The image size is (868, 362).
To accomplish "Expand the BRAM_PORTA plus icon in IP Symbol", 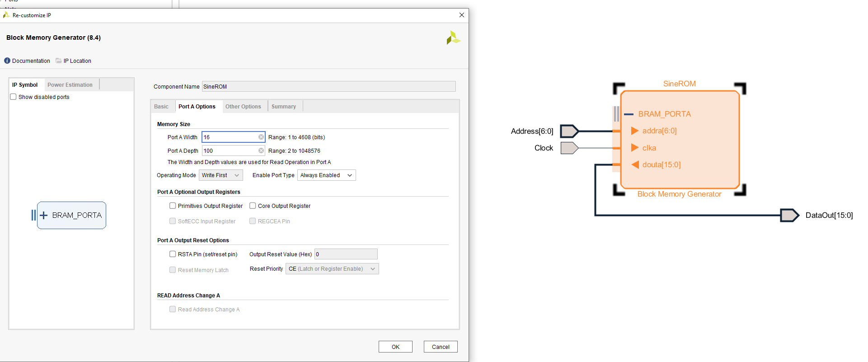I will tap(44, 215).
